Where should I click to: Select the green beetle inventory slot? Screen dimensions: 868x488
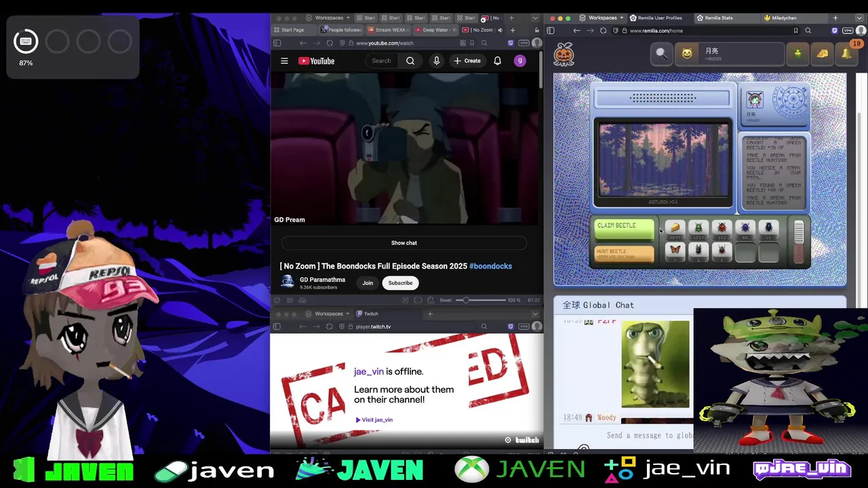[x=698, y=228]
